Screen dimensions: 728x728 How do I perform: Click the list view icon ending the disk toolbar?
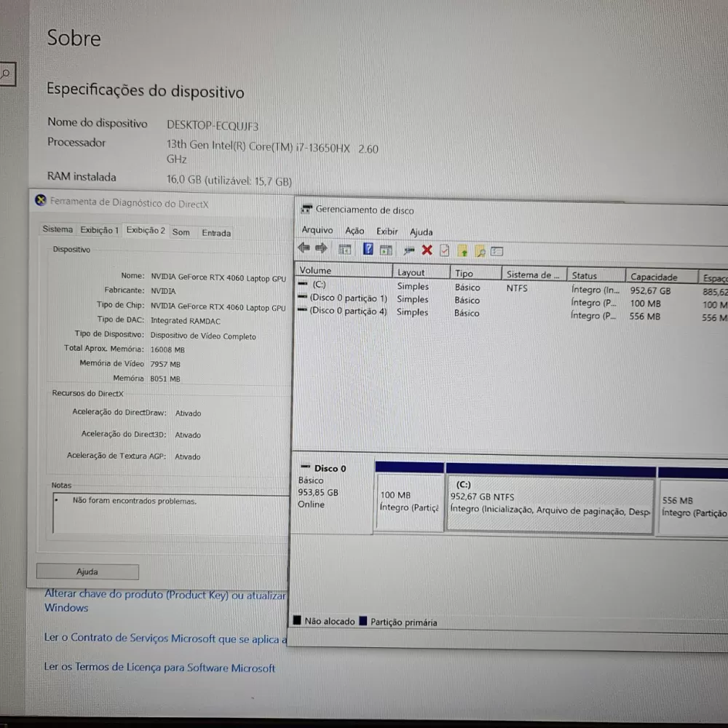coord(496,252)
